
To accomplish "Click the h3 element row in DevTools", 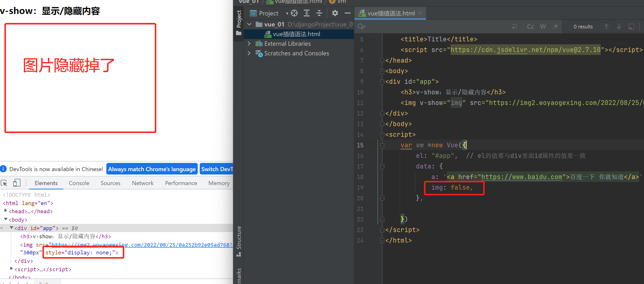I will tap(65, 236).
